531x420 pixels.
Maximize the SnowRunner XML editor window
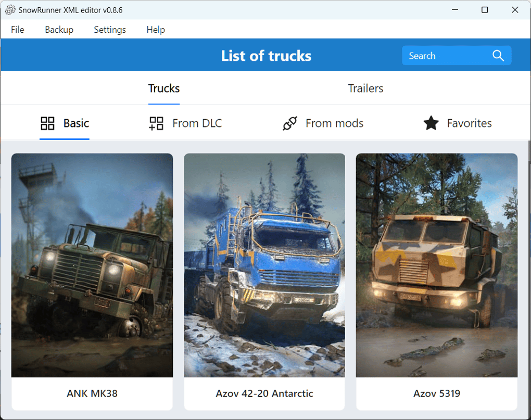[x=485, y=10]
